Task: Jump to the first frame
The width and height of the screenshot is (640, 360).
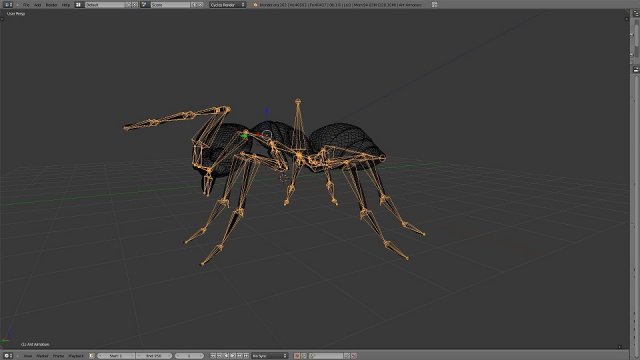Action: tap(213, 356)
